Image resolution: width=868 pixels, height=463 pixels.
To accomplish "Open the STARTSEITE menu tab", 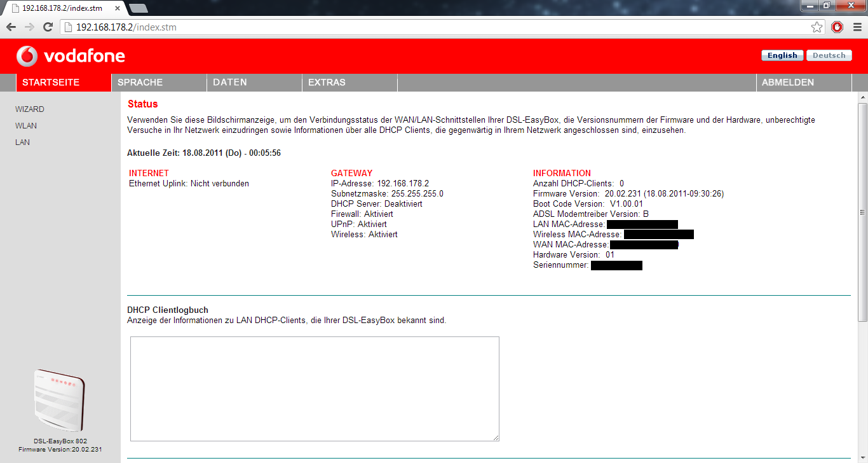I will pos(64,83).
